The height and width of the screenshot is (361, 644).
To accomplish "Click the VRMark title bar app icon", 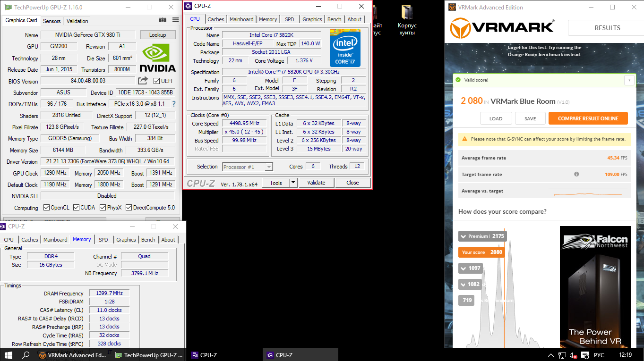I will point(452,8).
